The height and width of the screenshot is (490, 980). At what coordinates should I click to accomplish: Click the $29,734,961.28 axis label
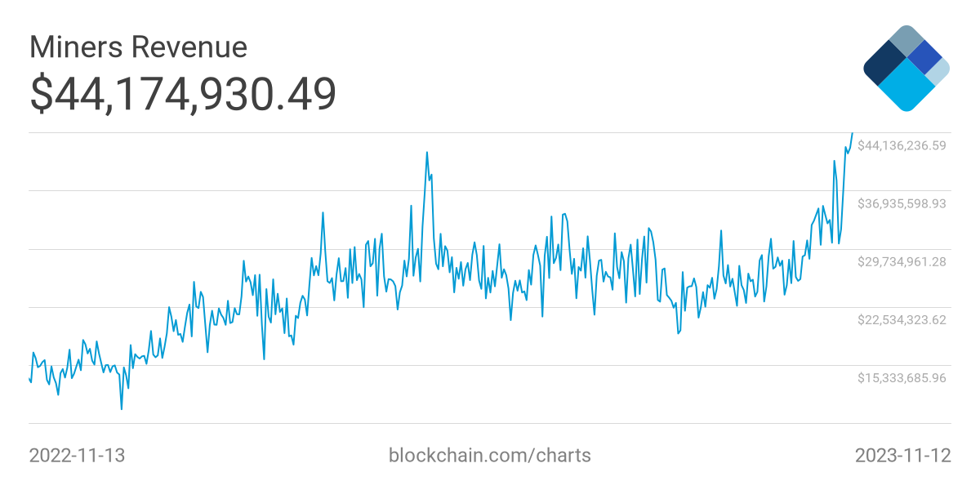pos(902,261)
